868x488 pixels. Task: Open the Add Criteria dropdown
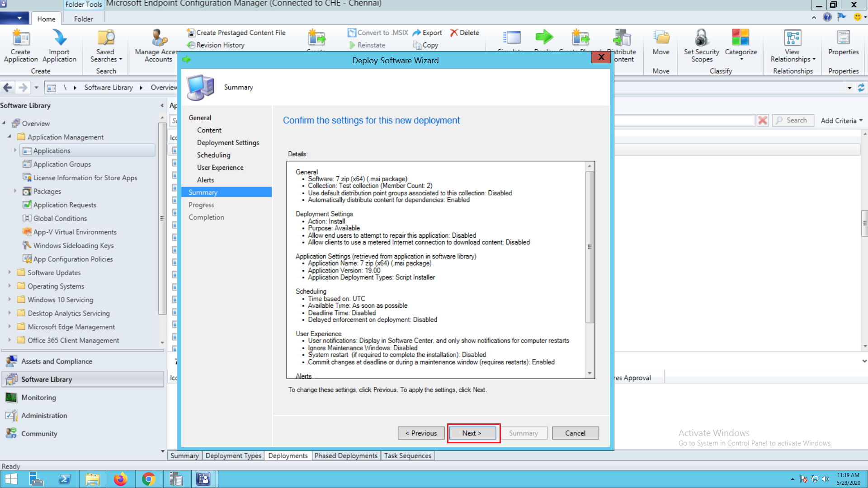point(842,121)
